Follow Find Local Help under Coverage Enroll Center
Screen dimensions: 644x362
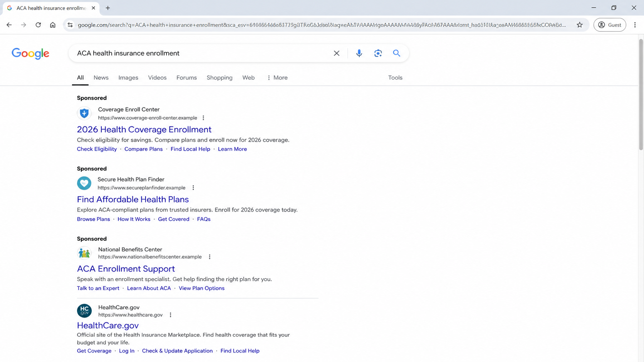click(190, 149)
